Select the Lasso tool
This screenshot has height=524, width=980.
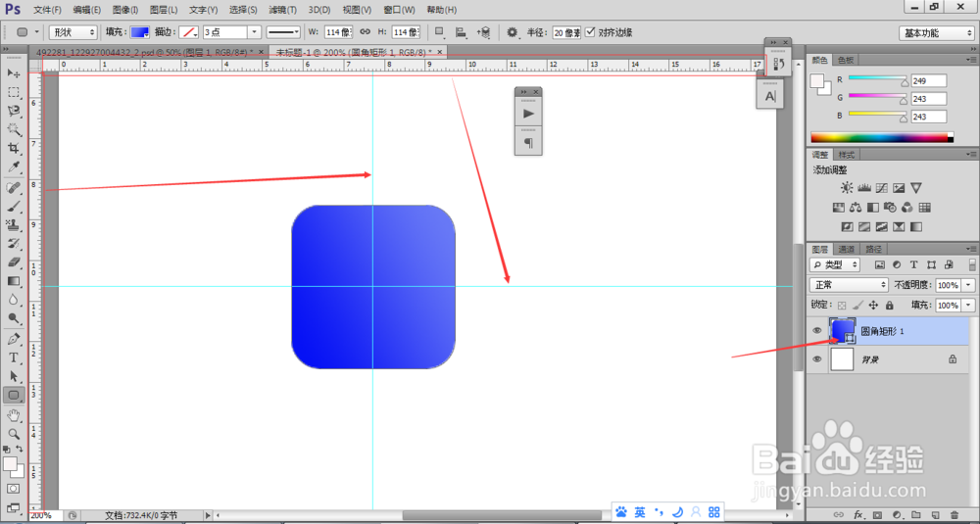pos(13,111)
